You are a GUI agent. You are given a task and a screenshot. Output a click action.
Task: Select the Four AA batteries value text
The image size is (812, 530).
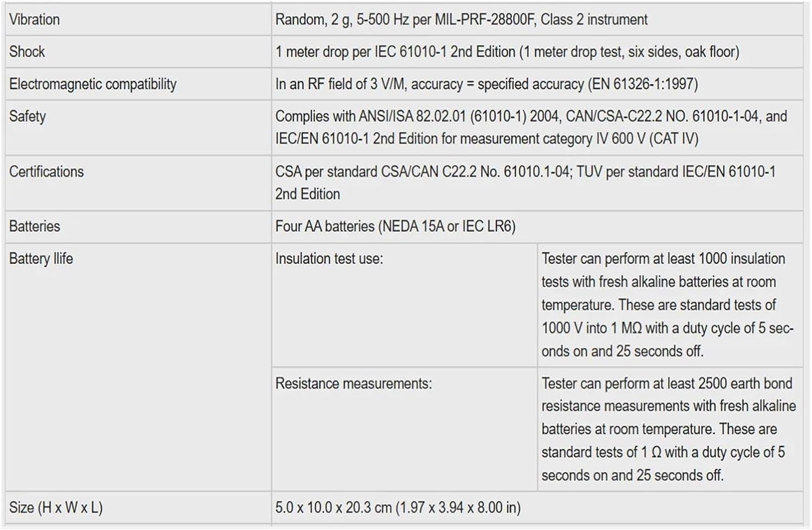click(x=395, y=226)
